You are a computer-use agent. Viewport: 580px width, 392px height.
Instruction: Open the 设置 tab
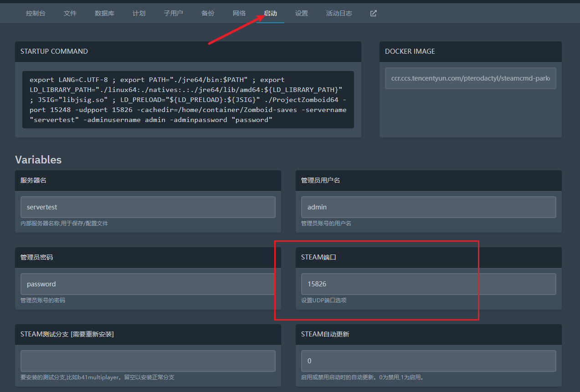(302, 13)
